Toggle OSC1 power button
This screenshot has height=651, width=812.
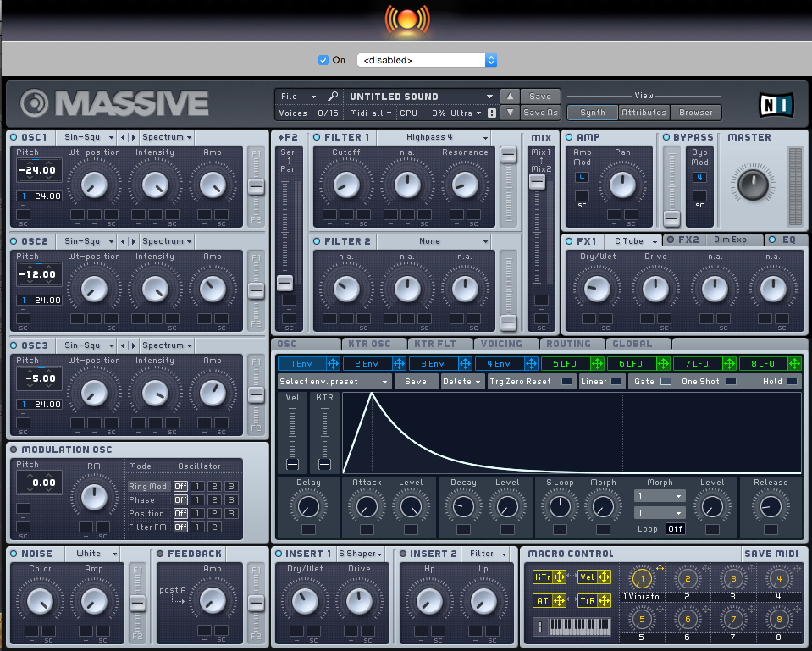tap(14, 137)
